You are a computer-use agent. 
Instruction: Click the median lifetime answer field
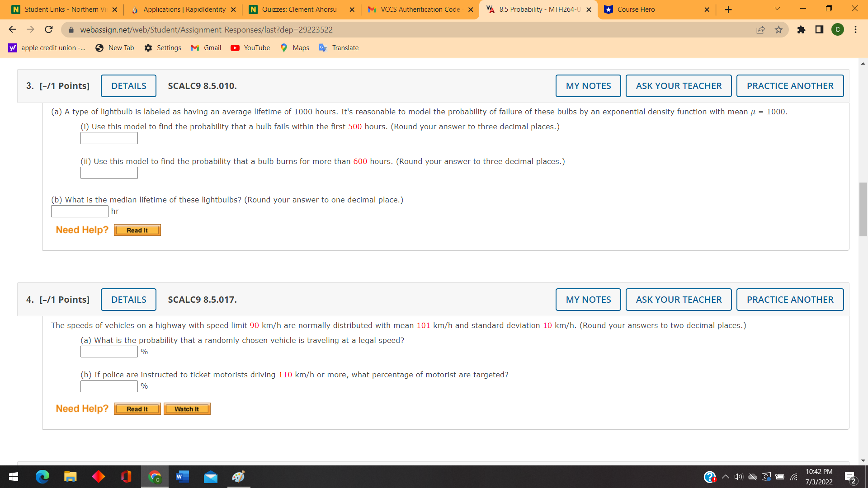[80, 211]
